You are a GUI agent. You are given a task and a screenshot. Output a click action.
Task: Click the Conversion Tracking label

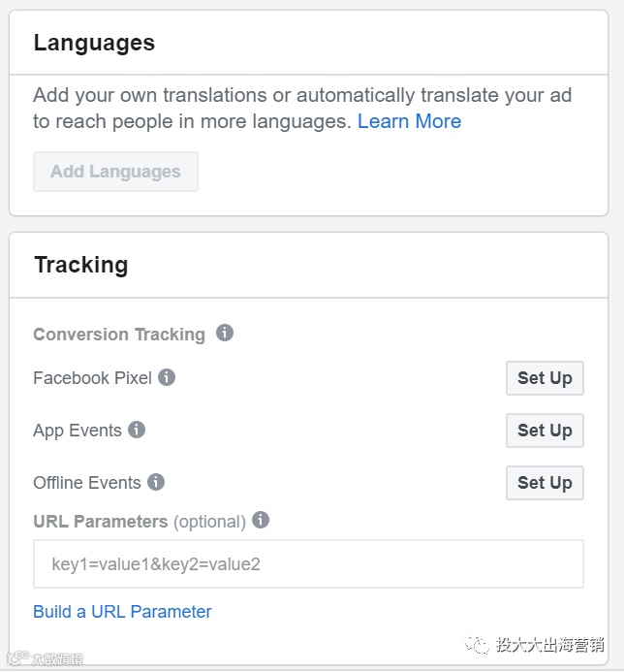point(119,335)
